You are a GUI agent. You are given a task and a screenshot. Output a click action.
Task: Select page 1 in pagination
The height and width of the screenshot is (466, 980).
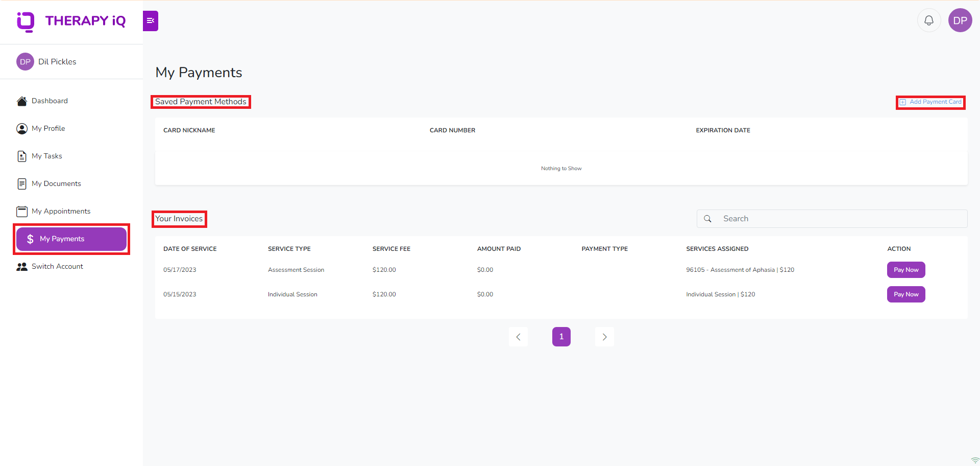tap(561, 337)
